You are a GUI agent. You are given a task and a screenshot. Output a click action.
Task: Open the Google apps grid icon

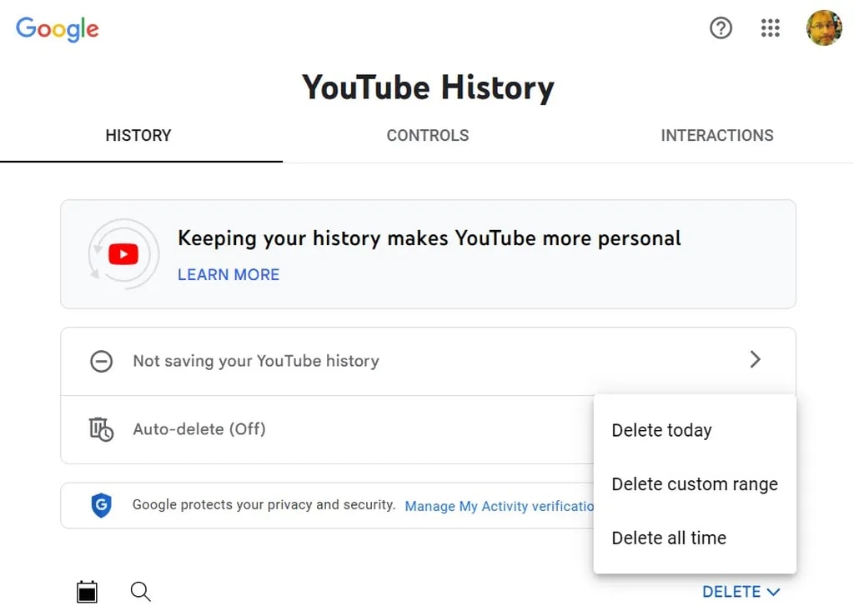pos(771,28)
